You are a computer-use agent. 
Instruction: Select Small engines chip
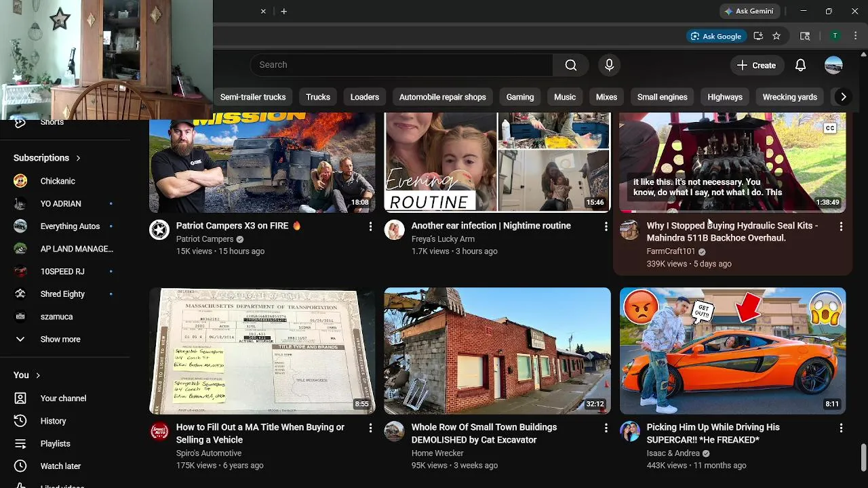[663, 97]
